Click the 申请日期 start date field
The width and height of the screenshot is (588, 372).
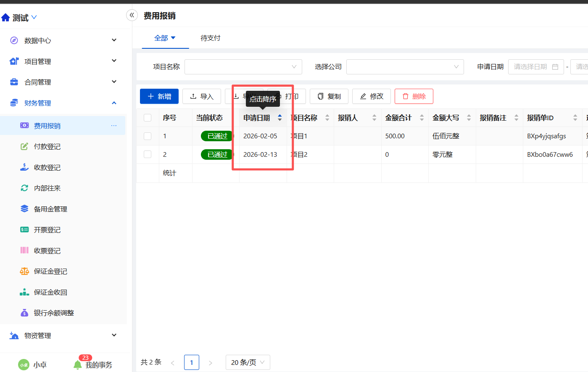(x=535, y=67)
